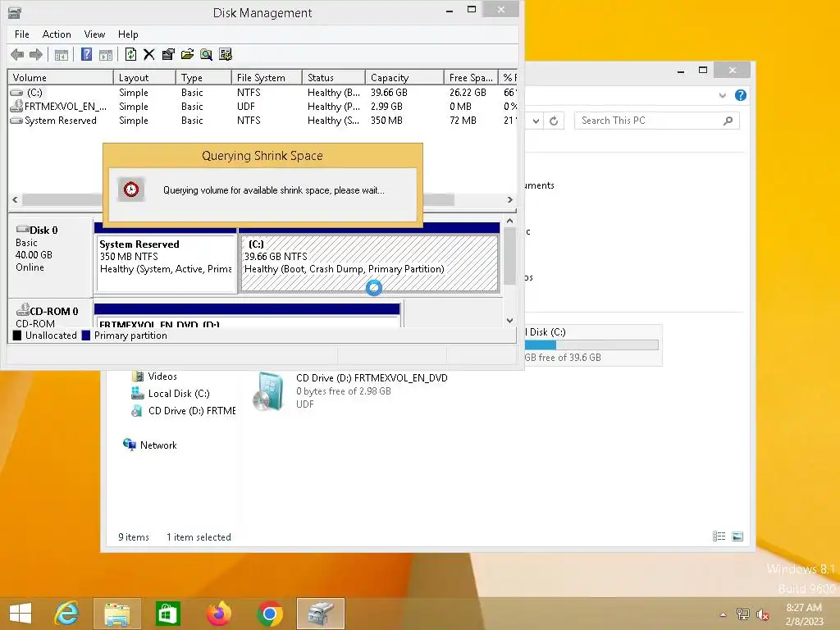Click the Refresh button in File Explorer address bar

click(x=554, y=121)
